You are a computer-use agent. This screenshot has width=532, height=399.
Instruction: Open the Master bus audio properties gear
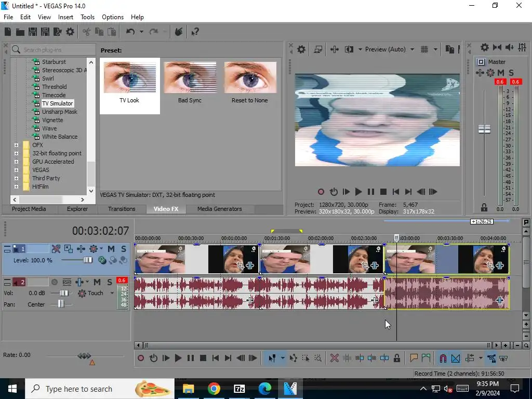click(x=485, y=47)
